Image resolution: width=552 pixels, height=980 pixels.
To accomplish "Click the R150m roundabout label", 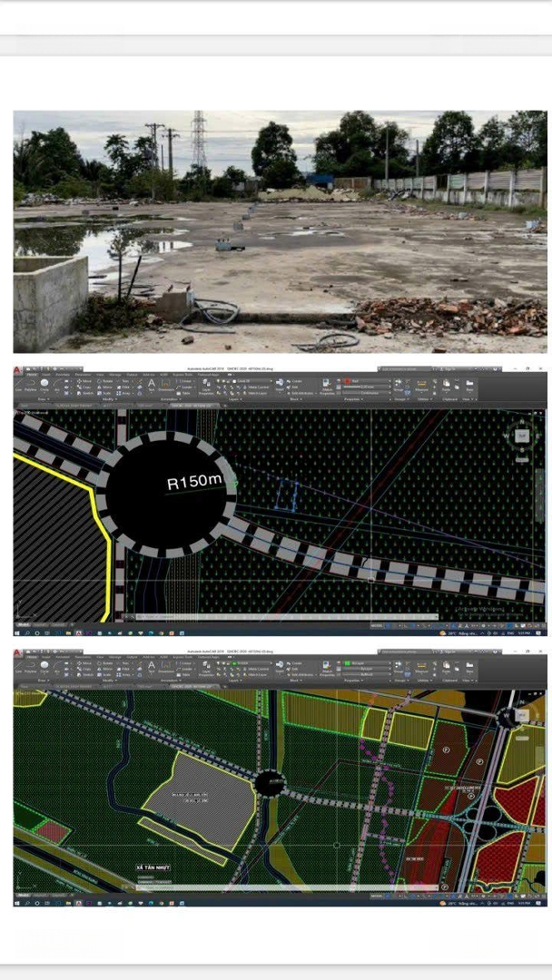I will [x=194, y=483].
